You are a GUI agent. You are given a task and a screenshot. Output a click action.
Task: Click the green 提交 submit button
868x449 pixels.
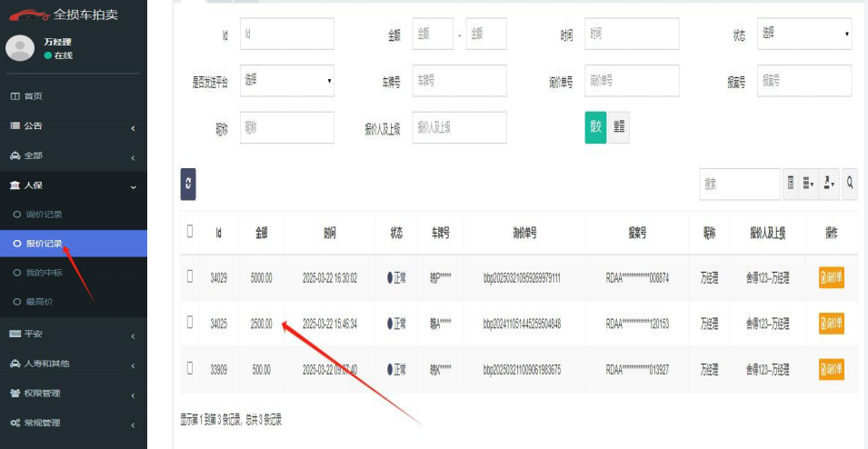[x=595, y=127]
